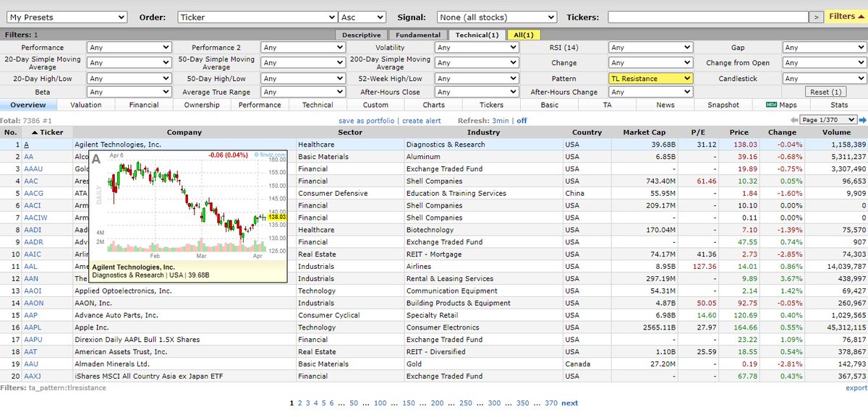Click the Tickers input field
This screenshot has height=417, width=868.
point(707,17)
